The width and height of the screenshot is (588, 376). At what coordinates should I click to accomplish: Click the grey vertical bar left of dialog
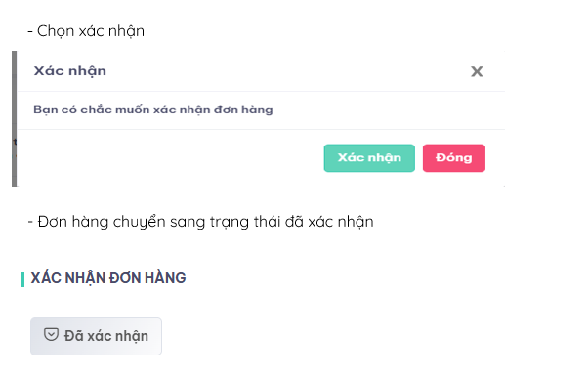[x=15, y=118]
